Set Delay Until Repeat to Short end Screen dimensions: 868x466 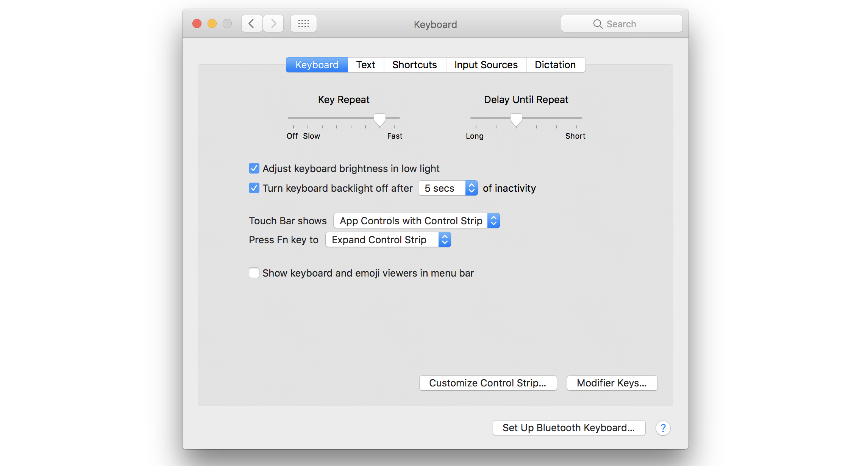click(x=577, y=118)
